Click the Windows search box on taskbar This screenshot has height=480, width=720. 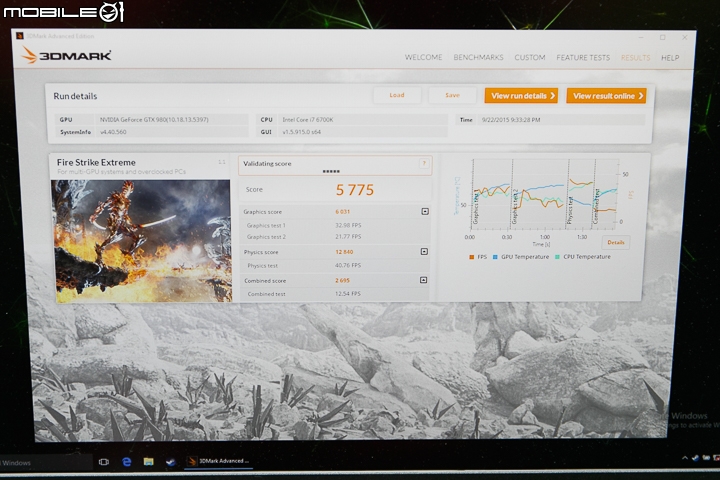46,462
